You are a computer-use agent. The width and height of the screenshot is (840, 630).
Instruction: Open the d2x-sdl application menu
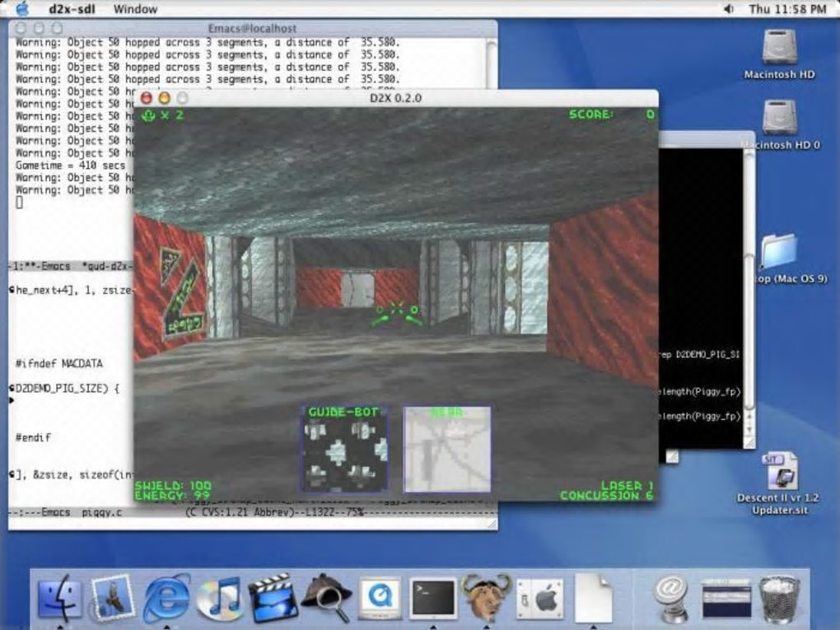[x=72, y=9]
